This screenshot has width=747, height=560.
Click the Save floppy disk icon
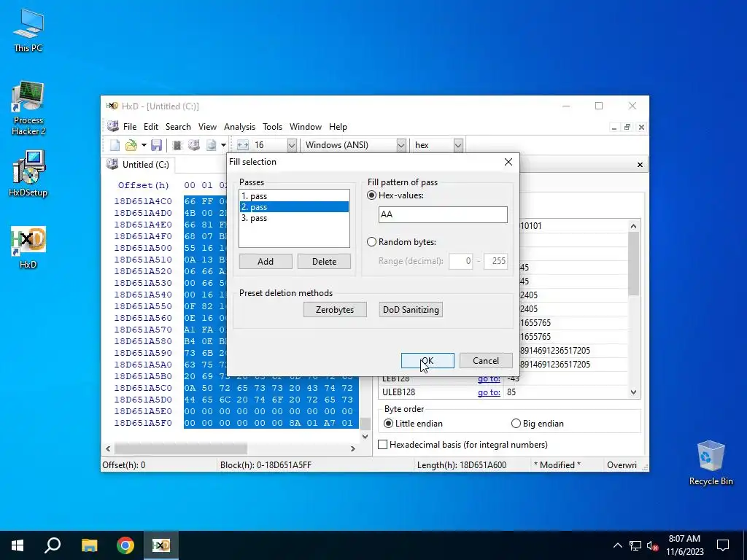(x=156, y=145)
